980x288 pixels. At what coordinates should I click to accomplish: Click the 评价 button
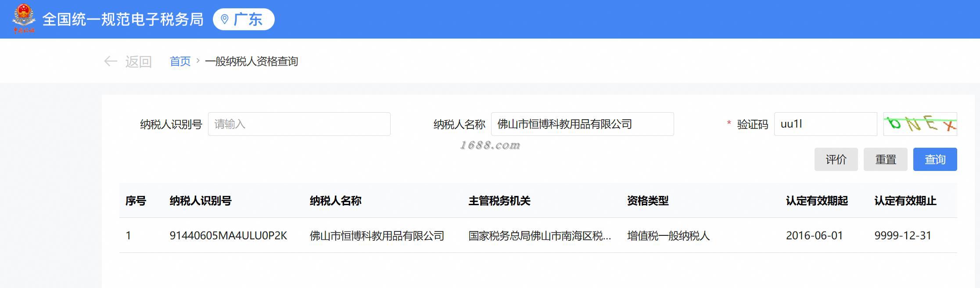[836, 159]
